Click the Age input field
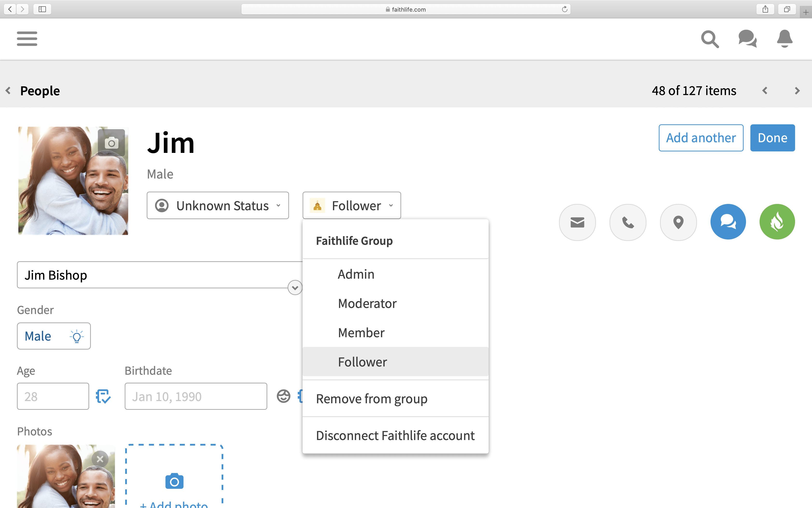The height and width of the screenshot is (508, 812). [53, 396]
